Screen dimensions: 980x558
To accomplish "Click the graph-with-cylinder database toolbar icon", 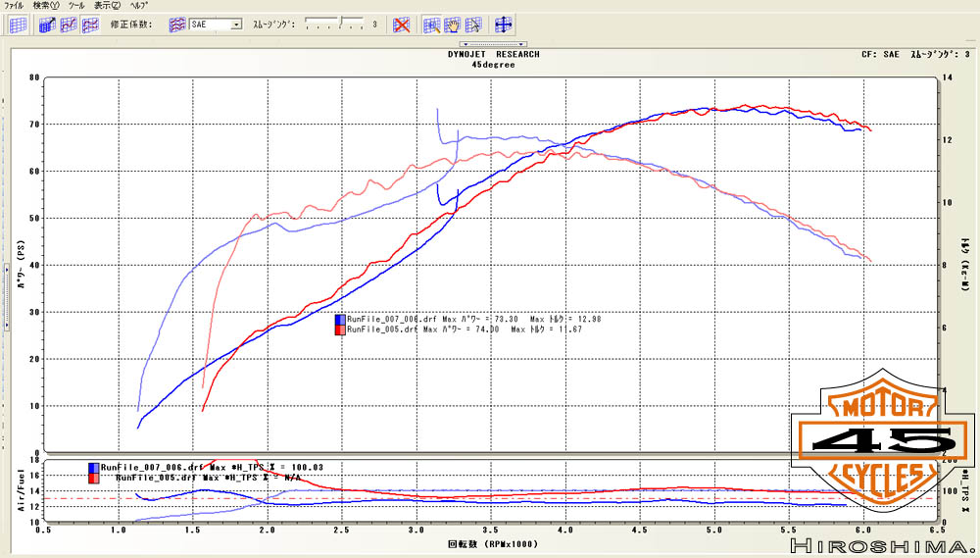I will pyautogui.click(x=47, y=25).
